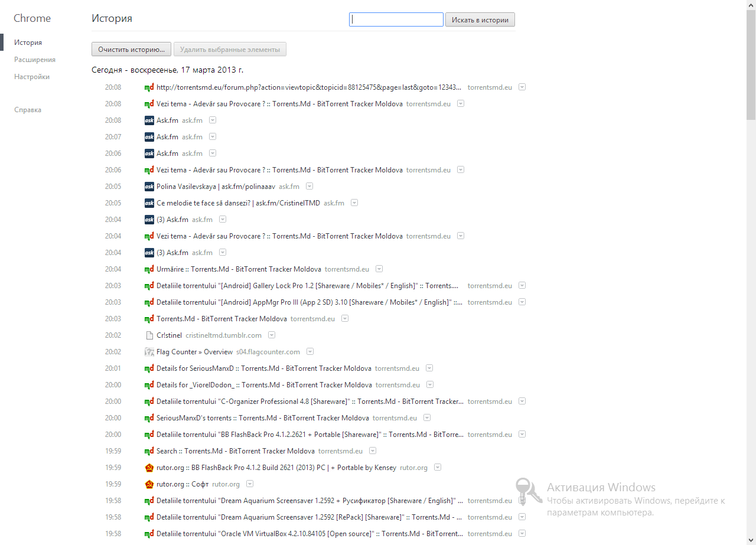Screen dimensions: 756x545
Task: Open the dropdown arrow for rutor.org :: Софт entry
Action: tap(250, 484)
